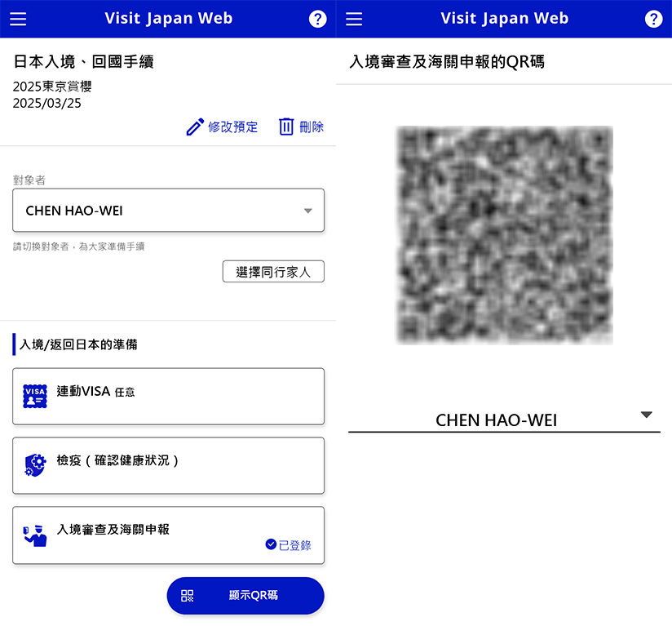Viewport: 672px width, 626px height.
Task: Click the VISA card icon
Action: (35, 396)
